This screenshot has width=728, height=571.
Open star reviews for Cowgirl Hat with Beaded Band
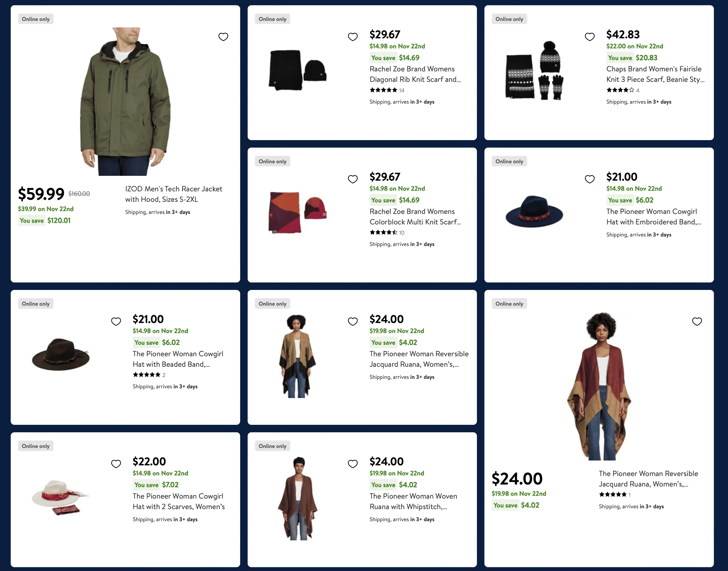click(x=149, y=375)
